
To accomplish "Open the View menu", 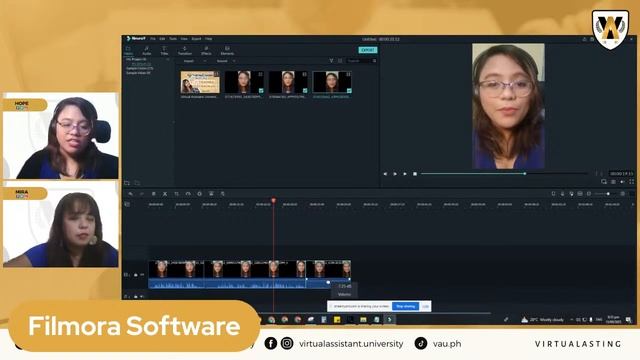I will click(x=184, y=39).
